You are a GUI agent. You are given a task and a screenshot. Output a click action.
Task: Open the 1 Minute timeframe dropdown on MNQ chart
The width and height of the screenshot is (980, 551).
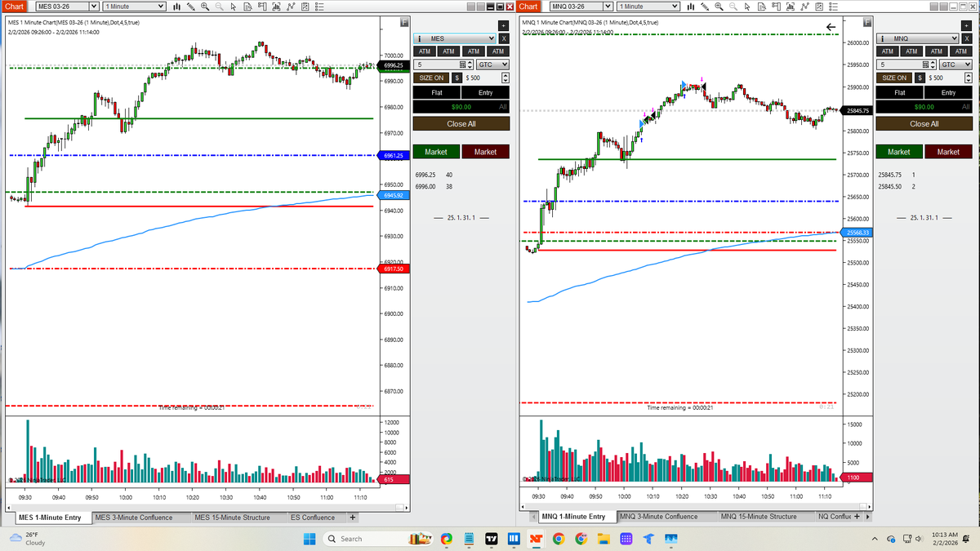[648, 6]
